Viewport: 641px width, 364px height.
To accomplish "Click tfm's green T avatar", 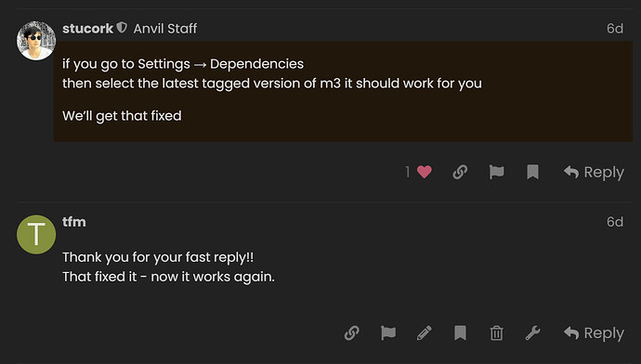I will 36,235.
